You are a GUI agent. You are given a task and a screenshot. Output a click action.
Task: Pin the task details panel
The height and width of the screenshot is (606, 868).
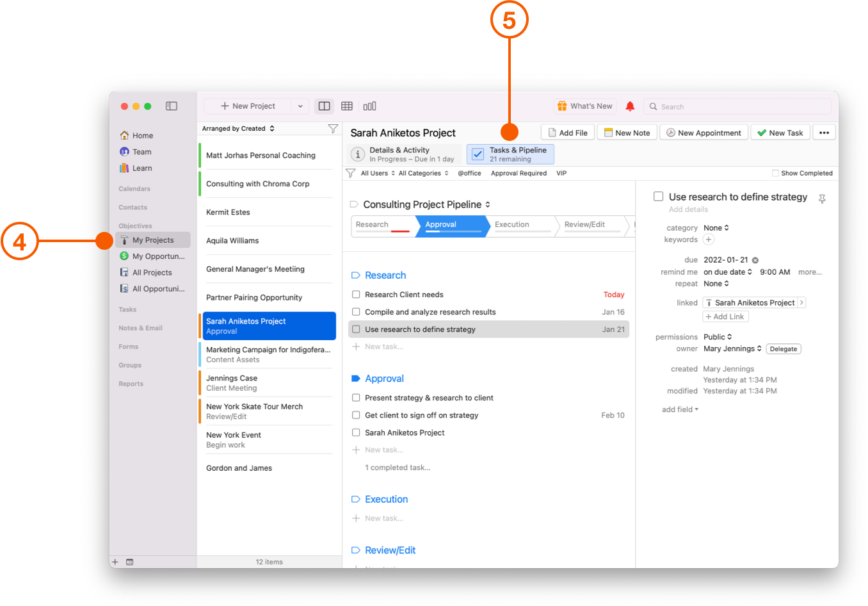822,199
